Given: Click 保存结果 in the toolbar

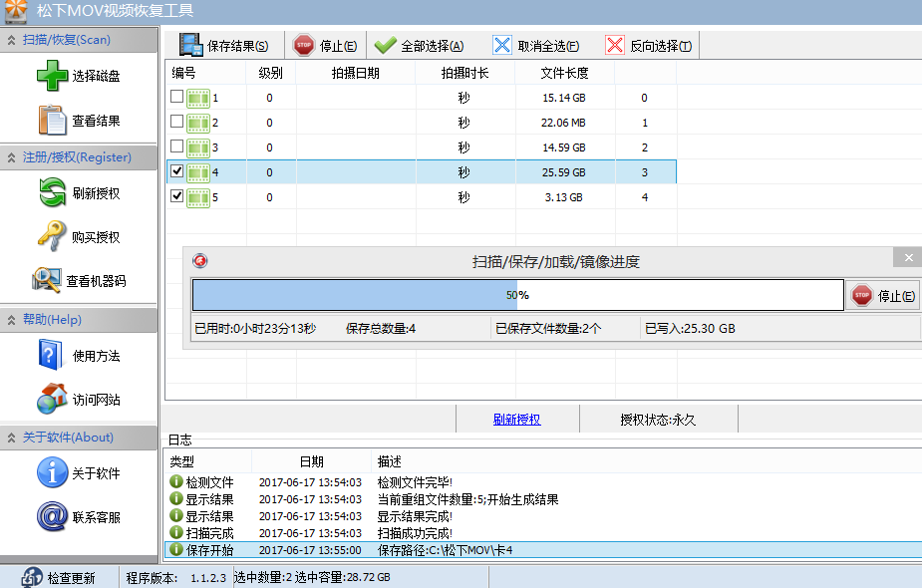Looking at the screenshot, I should (x=224, y=46).
